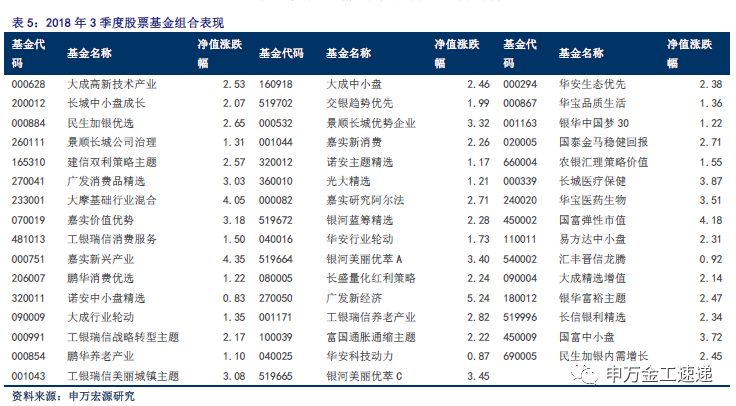
Task: Select fund name 诺安主题精选
Action: coord(360,162)
